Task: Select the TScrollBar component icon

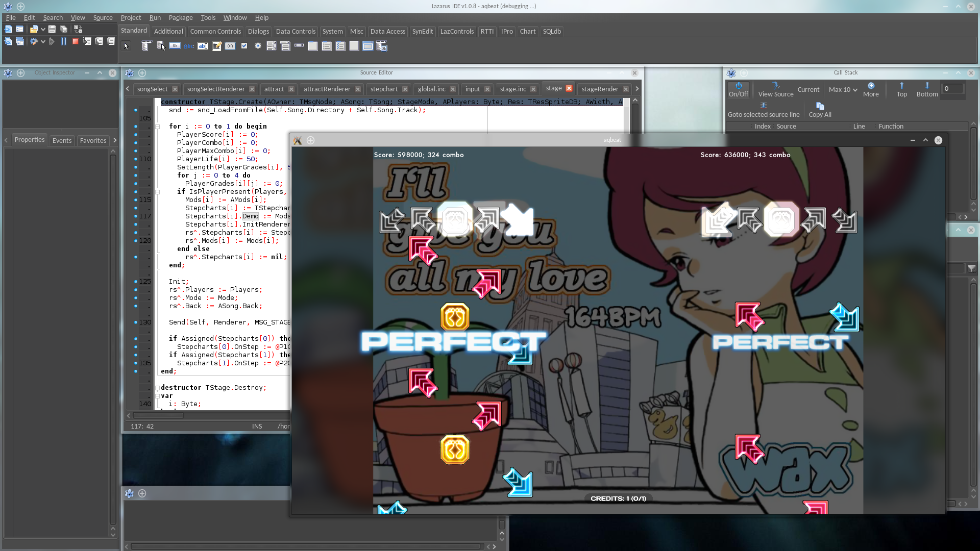Action: pos(299,45)
